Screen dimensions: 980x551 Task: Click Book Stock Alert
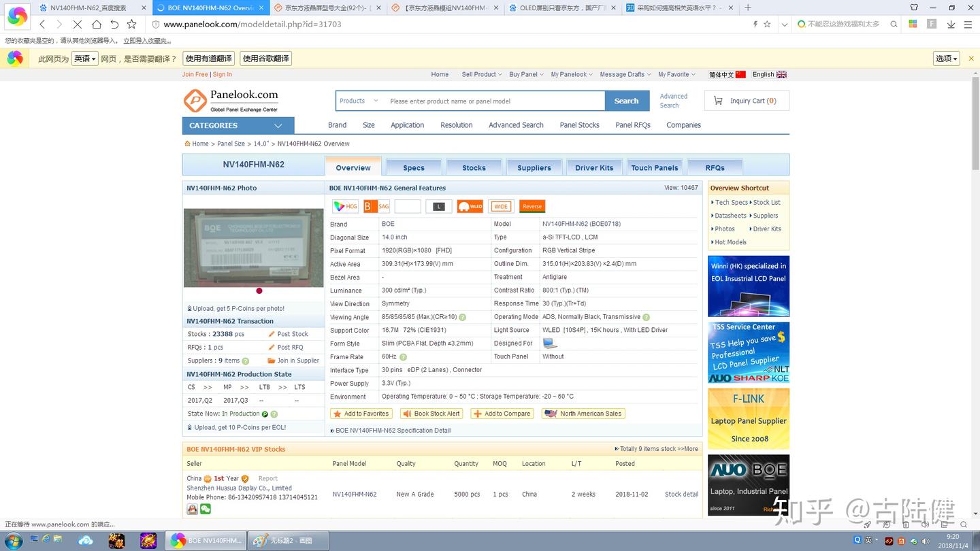coord(431,414)
